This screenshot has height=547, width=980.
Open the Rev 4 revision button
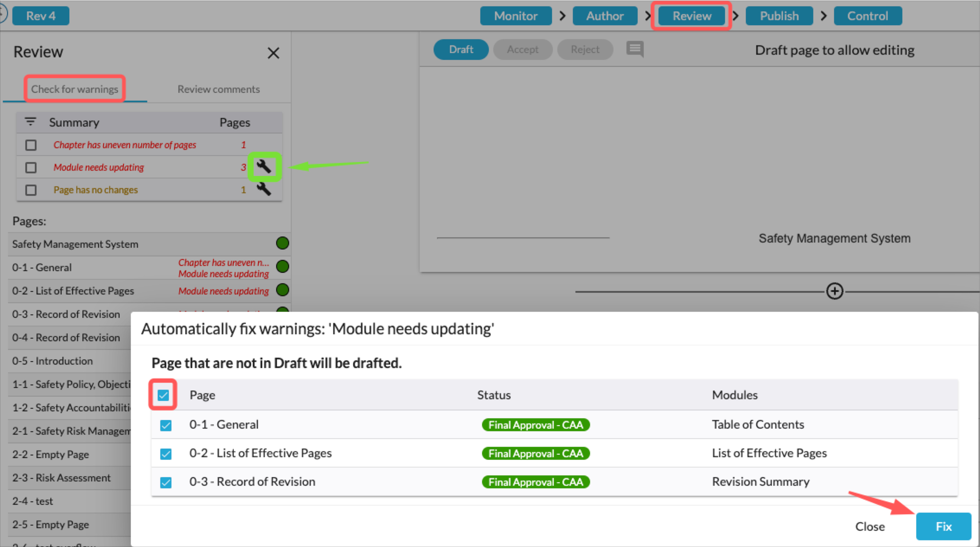tap(41, 16)
